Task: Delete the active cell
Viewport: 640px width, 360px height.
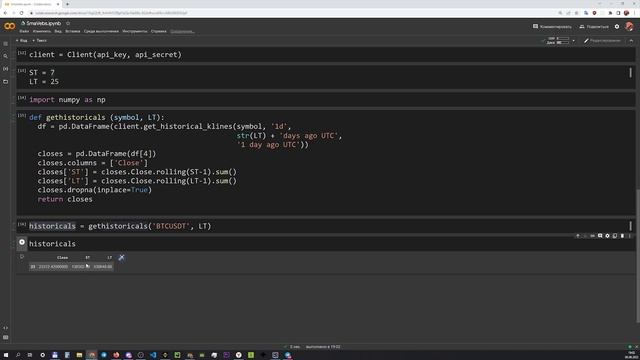Action: pos(622,236)
